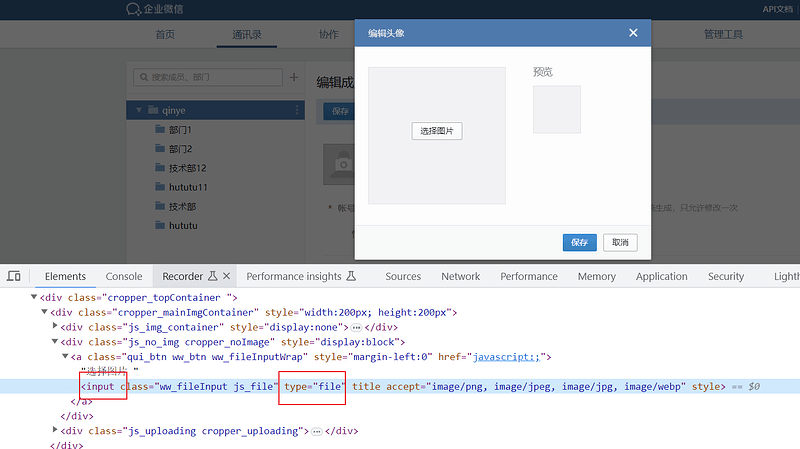Open the more options dots on qinye row
The width and height of the screenshot is (800, 449).
(x=297, y=110)
